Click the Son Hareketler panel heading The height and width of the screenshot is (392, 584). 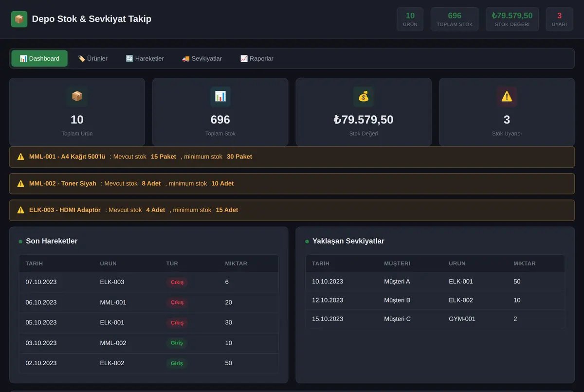(x=52, y=241)
